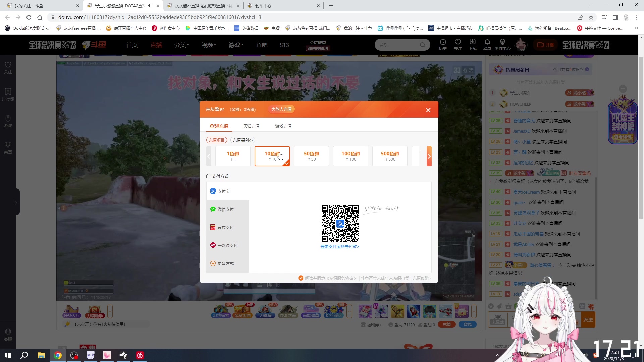The height and width of the screenshot is (362, 644).
Task: Open 游戏 dropdown in navigation
Action: pos(236,45)
